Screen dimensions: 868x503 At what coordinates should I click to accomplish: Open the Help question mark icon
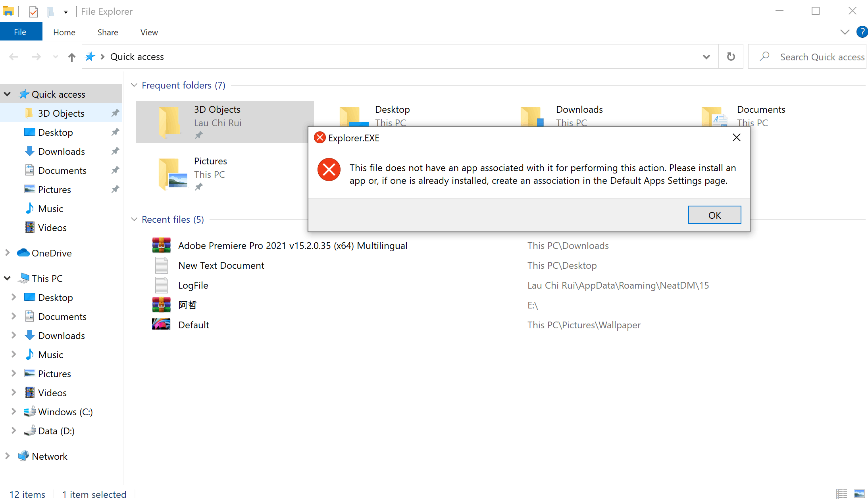(862, 32)
